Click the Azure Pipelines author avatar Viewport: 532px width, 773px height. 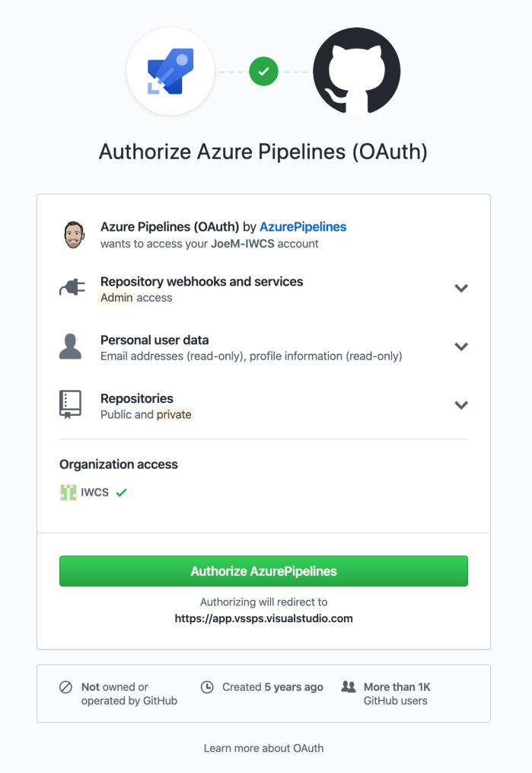point(74,235)
